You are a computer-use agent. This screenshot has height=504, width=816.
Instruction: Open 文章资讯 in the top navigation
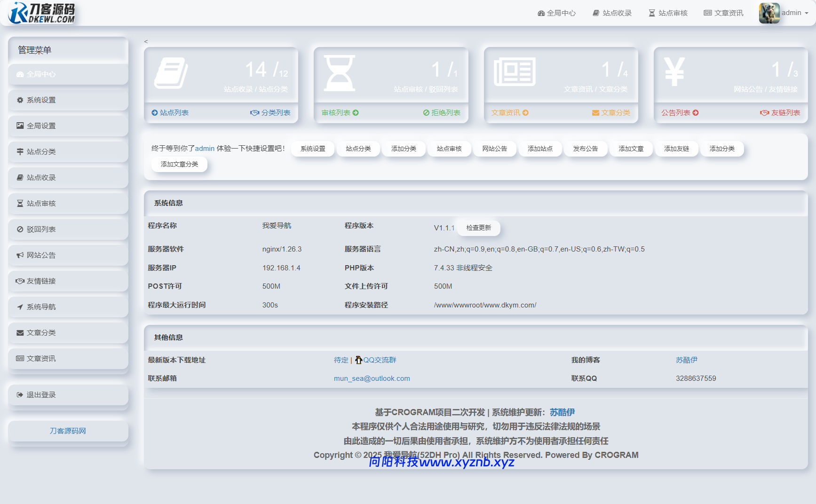[723, 13]
